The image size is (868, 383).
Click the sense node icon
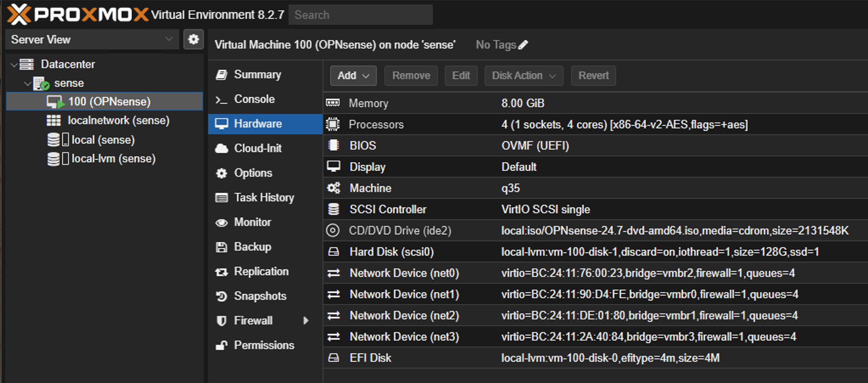pyautogui.click(x=41, y=83)
